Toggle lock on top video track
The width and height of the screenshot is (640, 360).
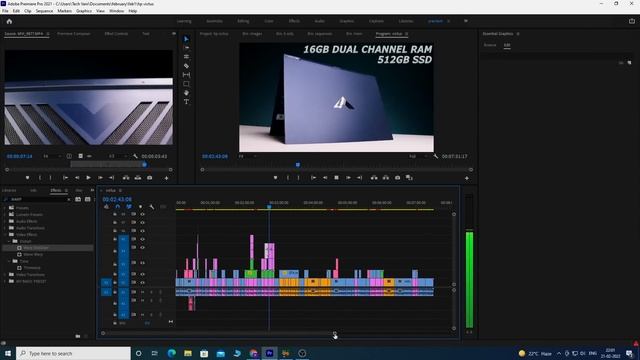(115, 214)
